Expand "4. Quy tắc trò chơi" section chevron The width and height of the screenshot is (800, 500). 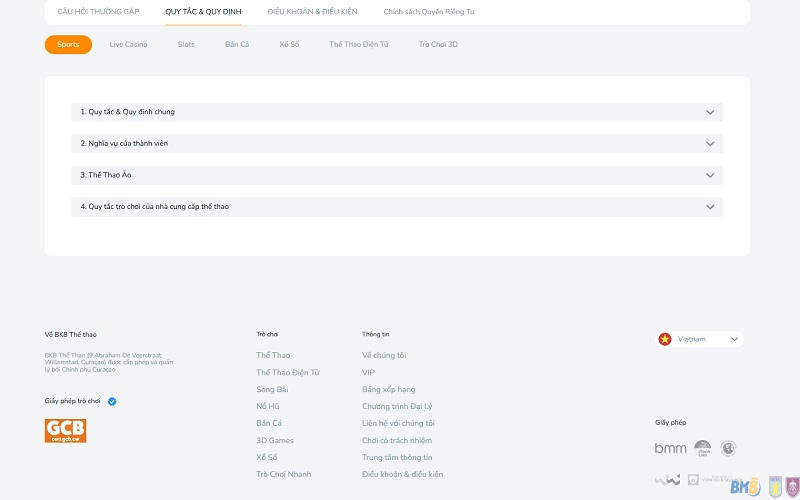pyautogui.click(x=710, y=207)
